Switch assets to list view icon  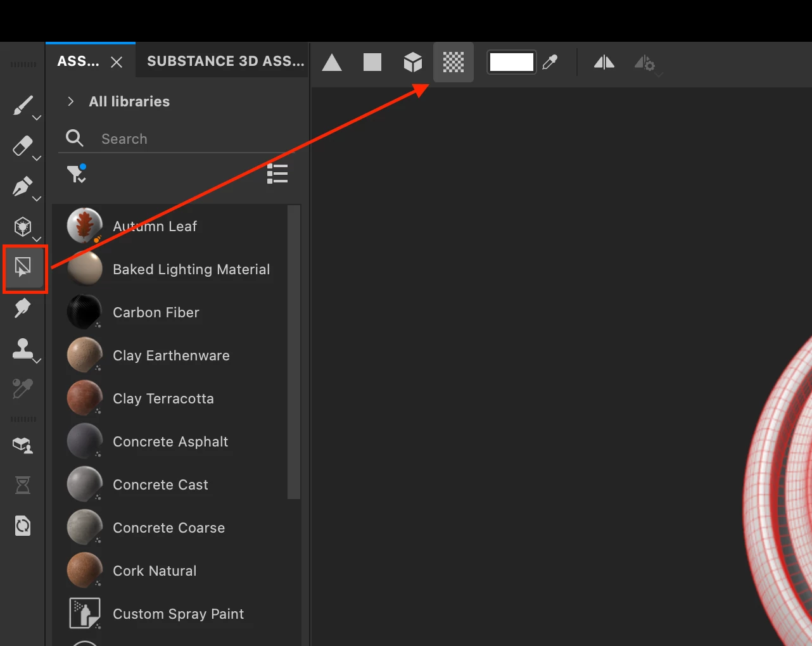(x=277, y=174)
